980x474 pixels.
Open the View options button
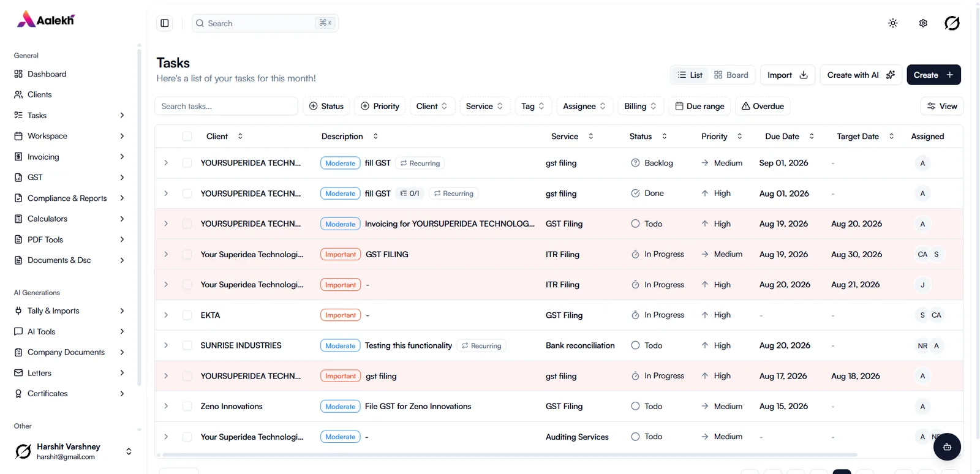click(x=942, y=106)
